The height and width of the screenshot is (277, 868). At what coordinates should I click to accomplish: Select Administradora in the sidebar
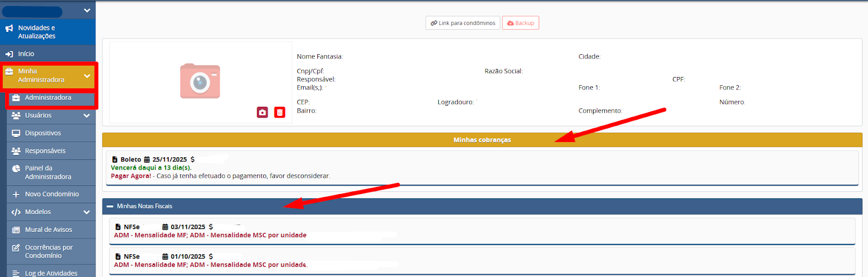(48, 98)
